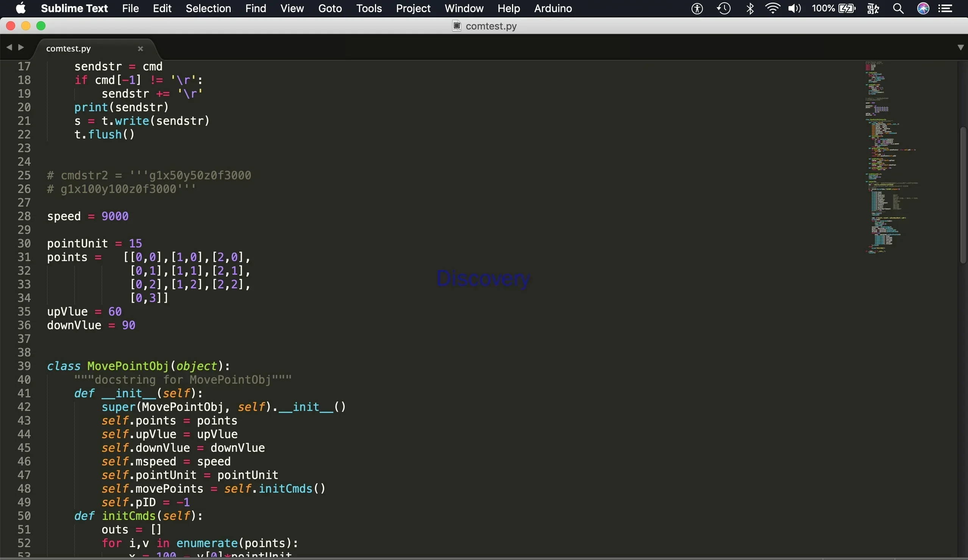Open Spotlight search magnifier icon
Screen dimensions: 968x560
click(x=898, y=8)
